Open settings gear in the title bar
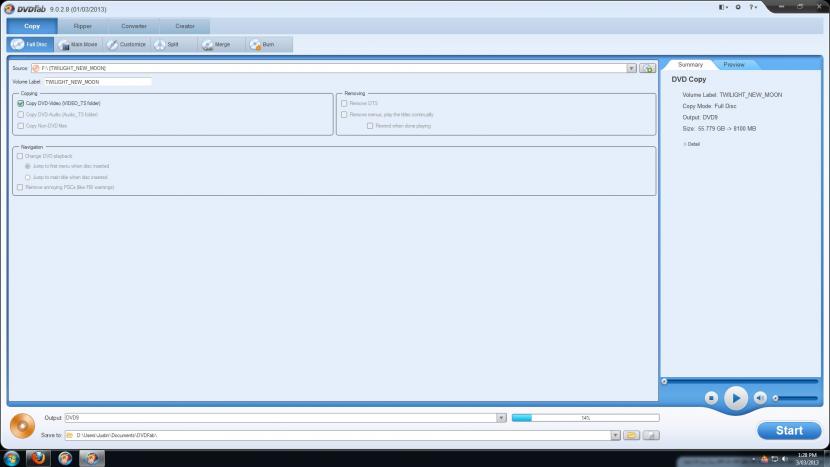Image resolution: width=830 pixels, height=467 pixels. click(738, 7)
